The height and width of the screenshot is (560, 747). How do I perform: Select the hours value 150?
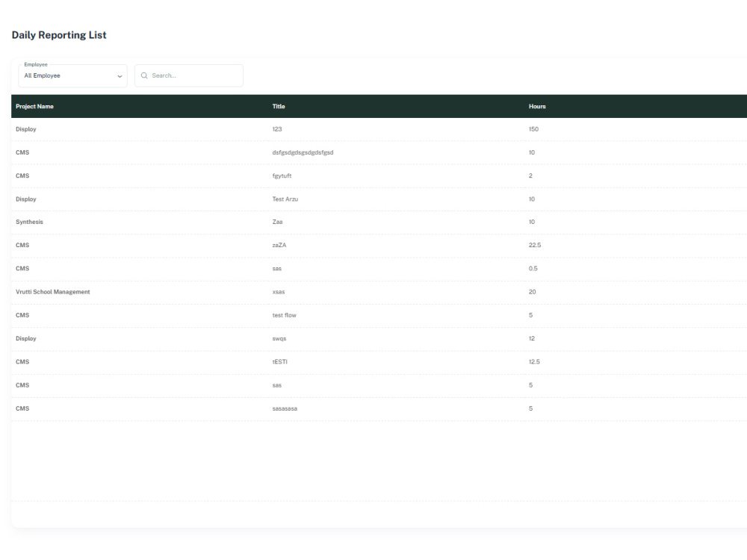[x=533, y=129]
